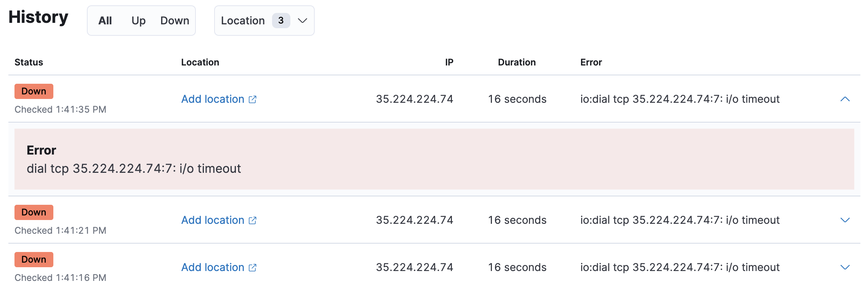Select the Up filter option

pos(138,21)
